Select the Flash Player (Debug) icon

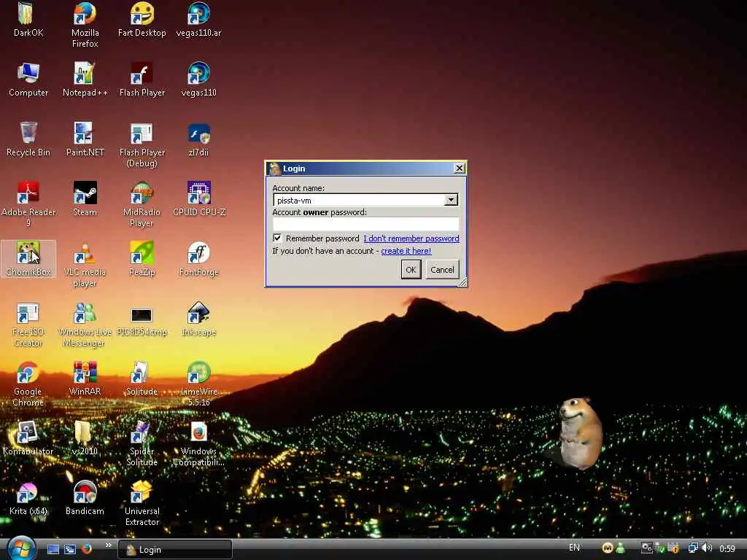142,133
